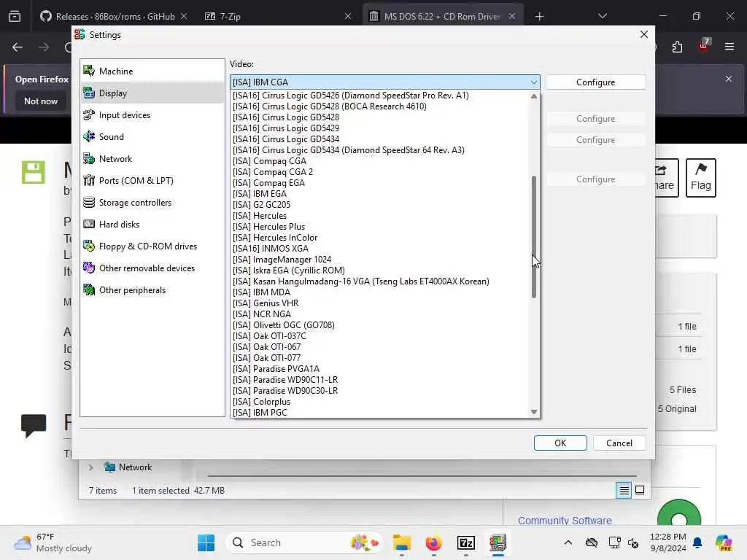
Task: Open the notification bell in taskbar
Action: (697, 542)
